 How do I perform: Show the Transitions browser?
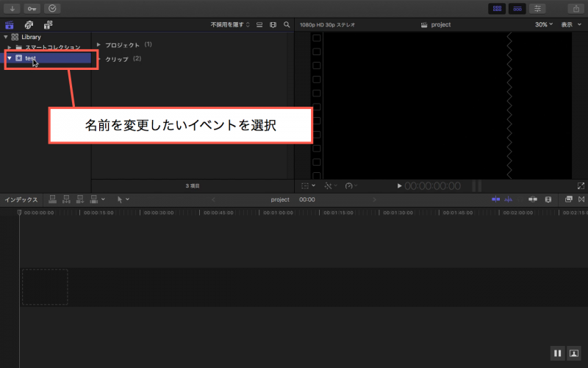pos(581,199)
